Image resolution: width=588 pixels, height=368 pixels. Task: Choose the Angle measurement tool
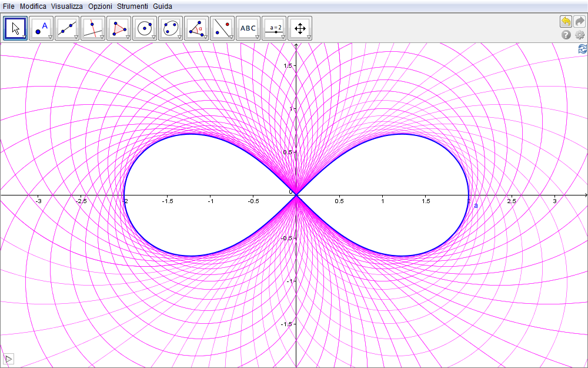pyautogui.click(x=196, y=28)
